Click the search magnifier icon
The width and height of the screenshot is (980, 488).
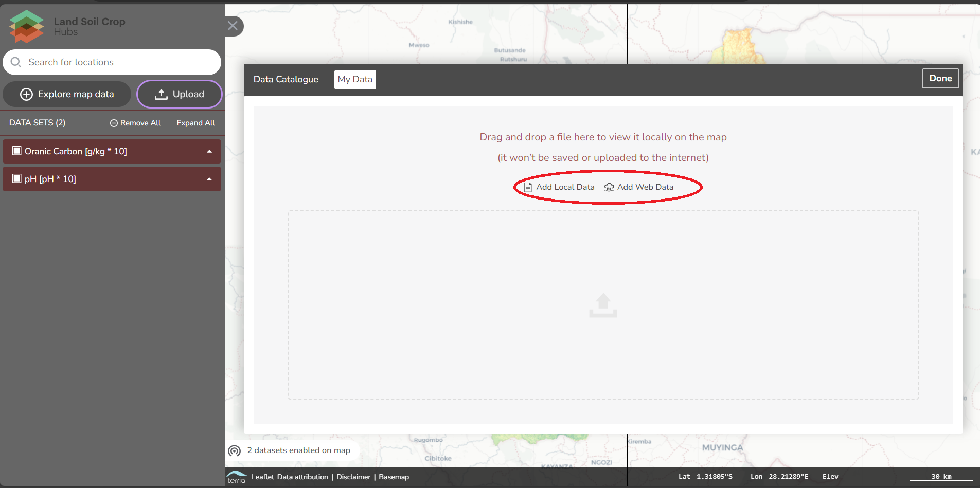(x=16, y=62)
